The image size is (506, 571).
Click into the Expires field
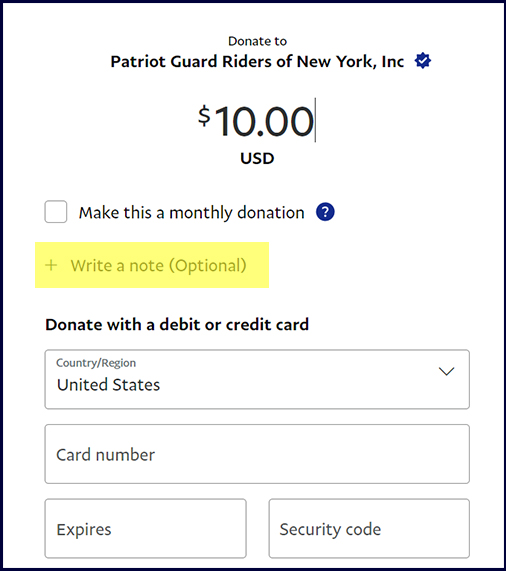[145, 528]
